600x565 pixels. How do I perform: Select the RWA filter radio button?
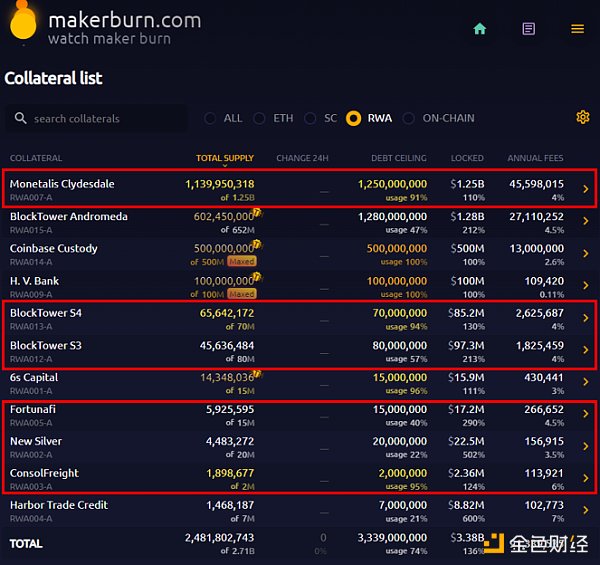click(353, 118)
